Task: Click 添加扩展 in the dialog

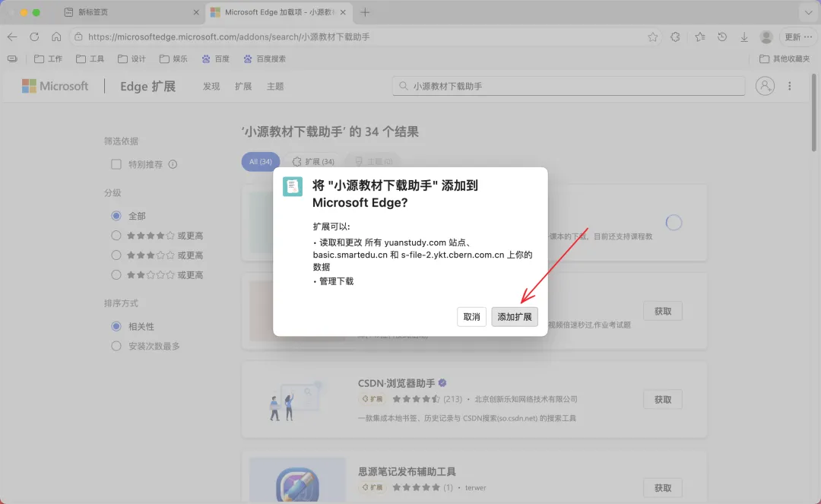Action: pos(515,317)
